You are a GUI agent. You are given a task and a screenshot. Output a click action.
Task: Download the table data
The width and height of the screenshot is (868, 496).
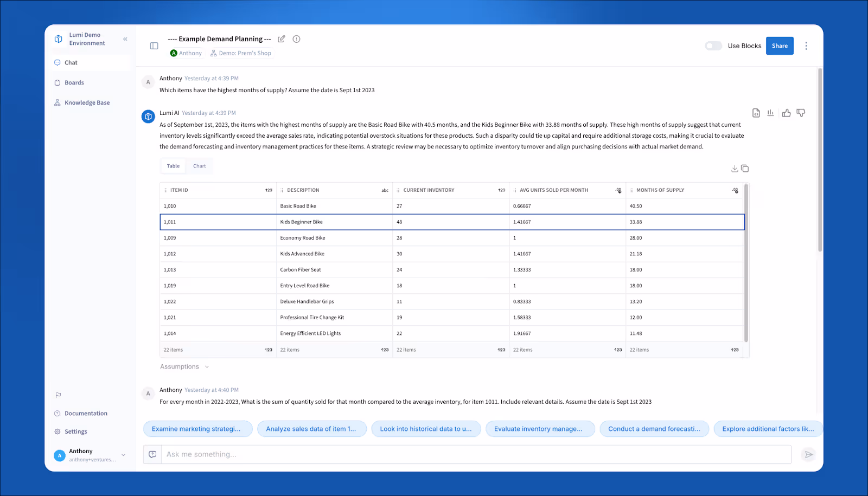(x=735, y=169)
